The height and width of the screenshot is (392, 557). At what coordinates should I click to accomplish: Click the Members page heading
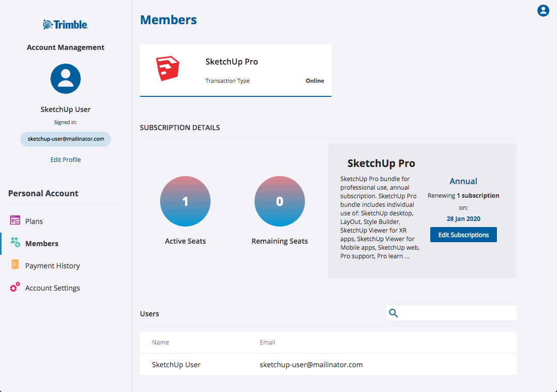pos(168,20)
